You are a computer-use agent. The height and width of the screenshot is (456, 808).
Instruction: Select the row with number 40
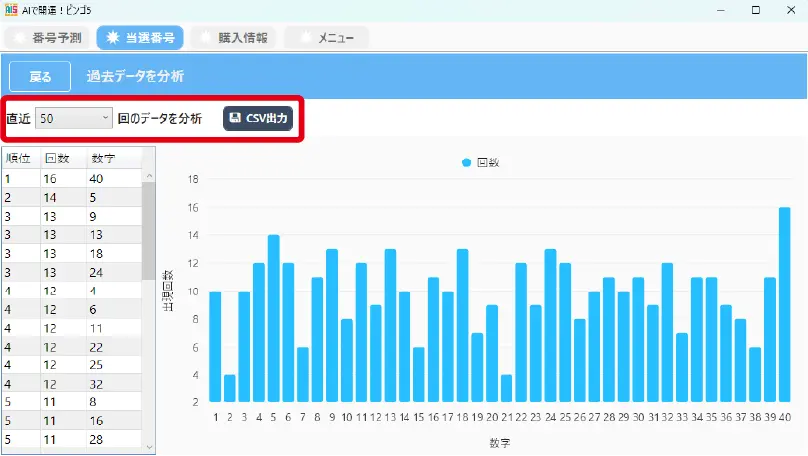pyautogui.click(x=72, y=179)
